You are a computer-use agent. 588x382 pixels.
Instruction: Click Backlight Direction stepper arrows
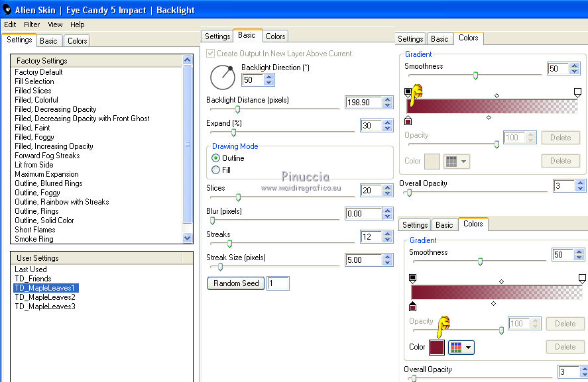pyautogui.click(x=268, y=79)
